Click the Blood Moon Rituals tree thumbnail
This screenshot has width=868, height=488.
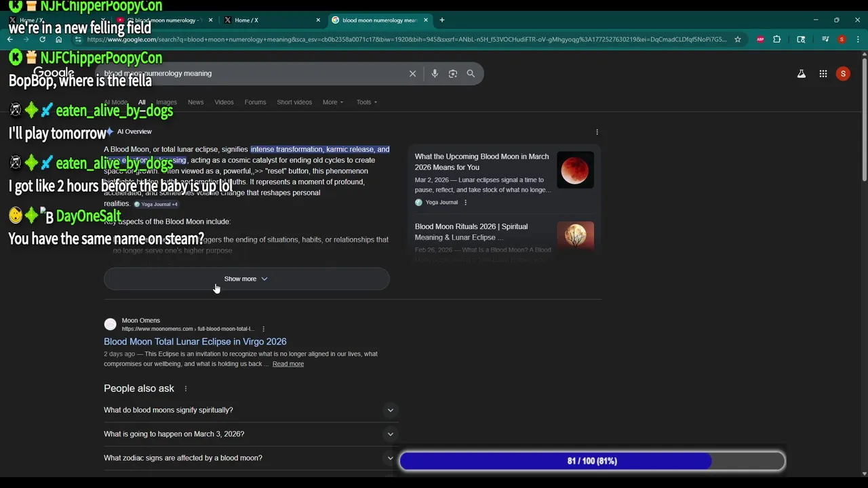pos(575,237)
